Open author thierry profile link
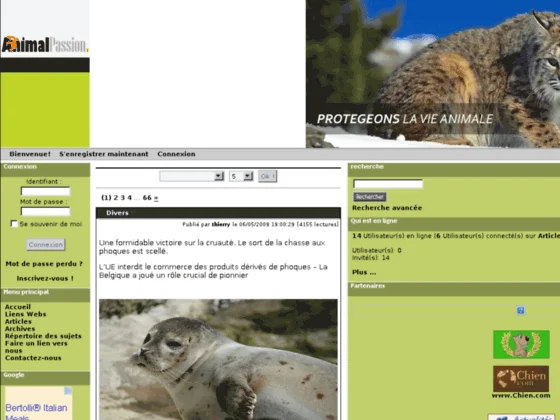The width and height of the screenshot is (560, 420). [x=221, y=224]
